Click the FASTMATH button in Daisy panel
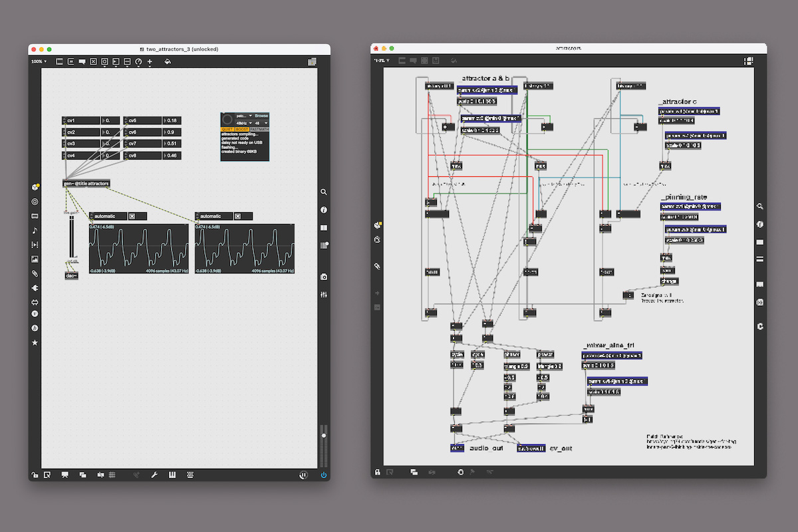Image resolution: width=798 pixels, height=532 pixels. coord(259,129)
